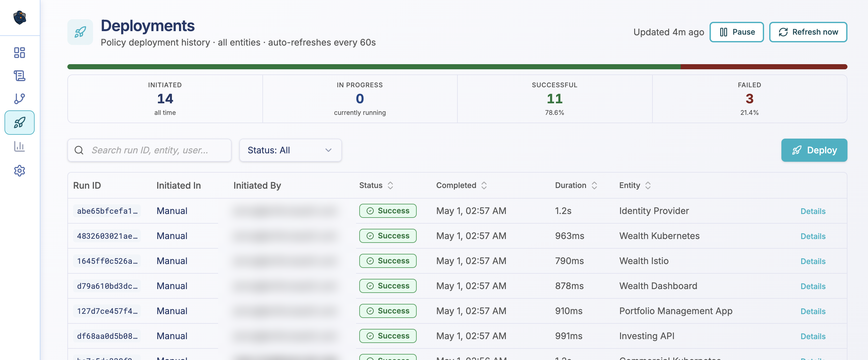Click Duration value 991ms
868x360 pixels.
(569, 336)
